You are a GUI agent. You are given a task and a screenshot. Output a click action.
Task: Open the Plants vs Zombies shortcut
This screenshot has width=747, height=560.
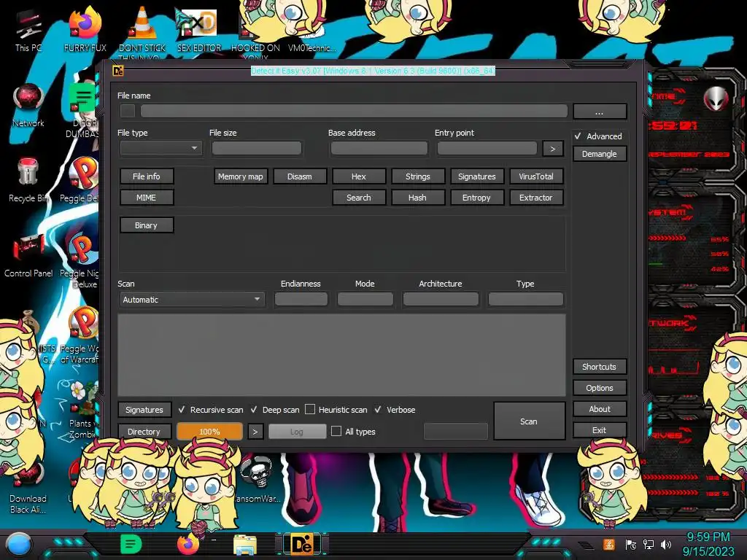(x=82, y=410)
